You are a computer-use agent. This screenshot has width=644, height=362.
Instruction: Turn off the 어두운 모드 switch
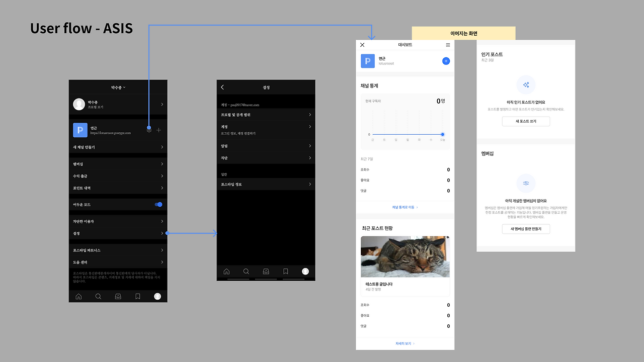(158, 205)
